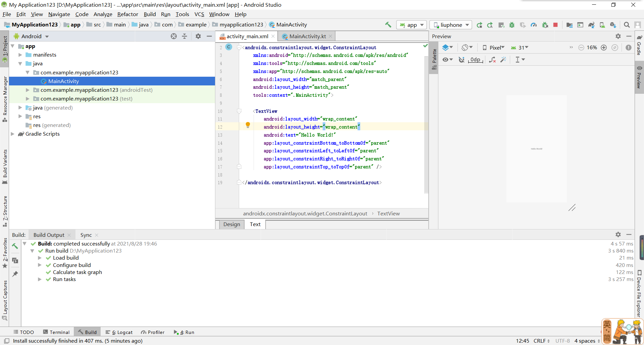Switch to the MainActivity.kt editor tab
The width and height of the screenshot is (644, 345).
307,36
